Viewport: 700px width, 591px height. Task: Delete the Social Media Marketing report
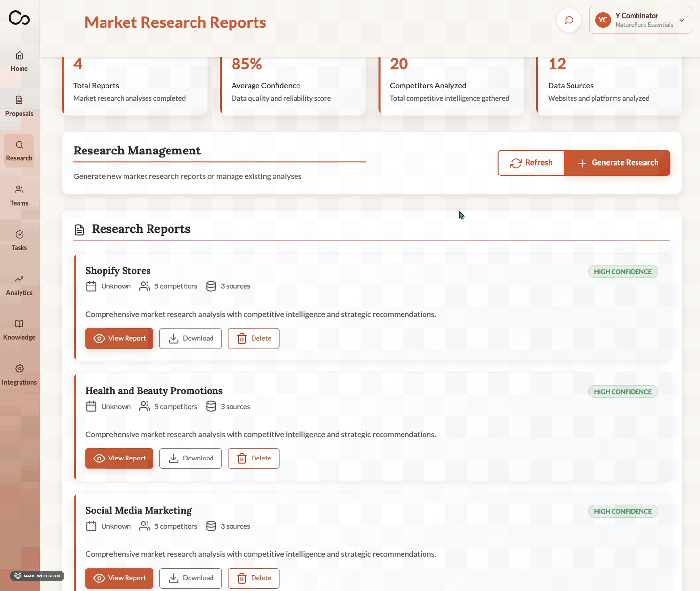point(254,578)
